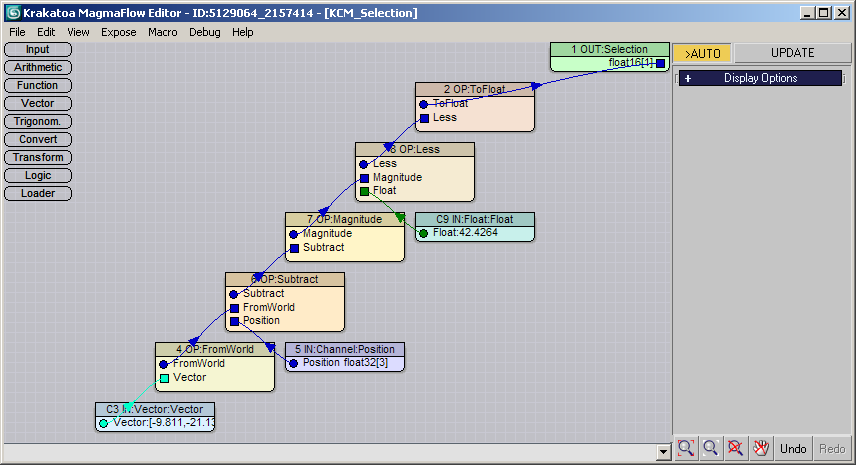The height and width of the screenshot is (465, 856).
Task: Select the 4 OP:FromWorld node header
Action: (x=215, y=349)
